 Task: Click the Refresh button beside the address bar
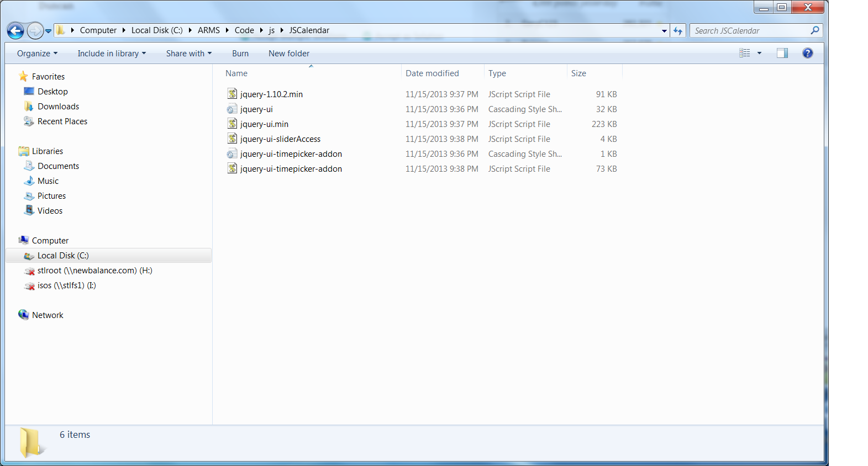678,31
